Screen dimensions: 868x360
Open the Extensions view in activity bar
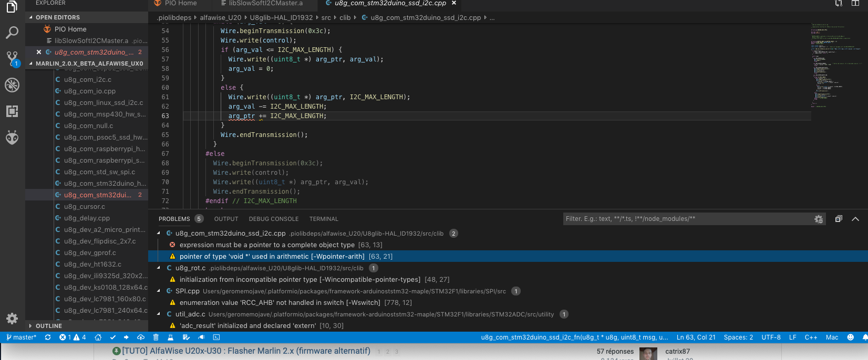coord(12,111)
